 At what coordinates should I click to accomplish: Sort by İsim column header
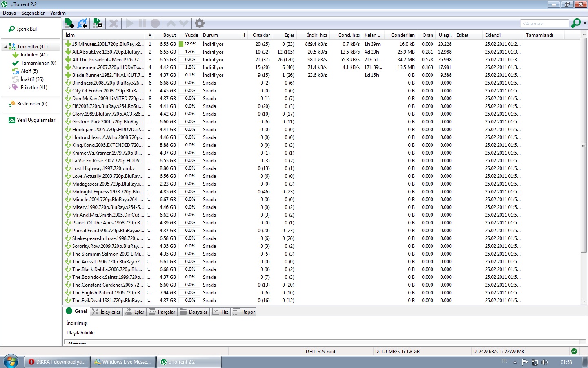[104, 35]
